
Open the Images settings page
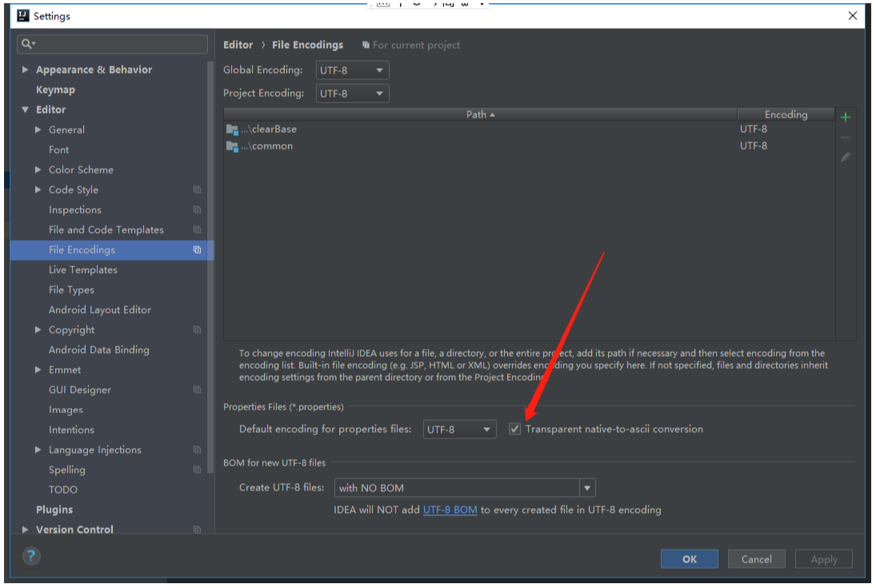pyautogui.click(x=66, y=410)
